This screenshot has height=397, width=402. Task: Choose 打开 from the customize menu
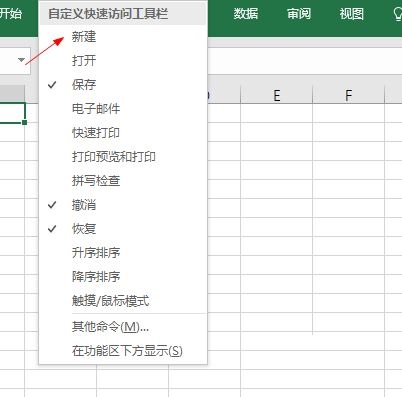(x=123, y=61)
